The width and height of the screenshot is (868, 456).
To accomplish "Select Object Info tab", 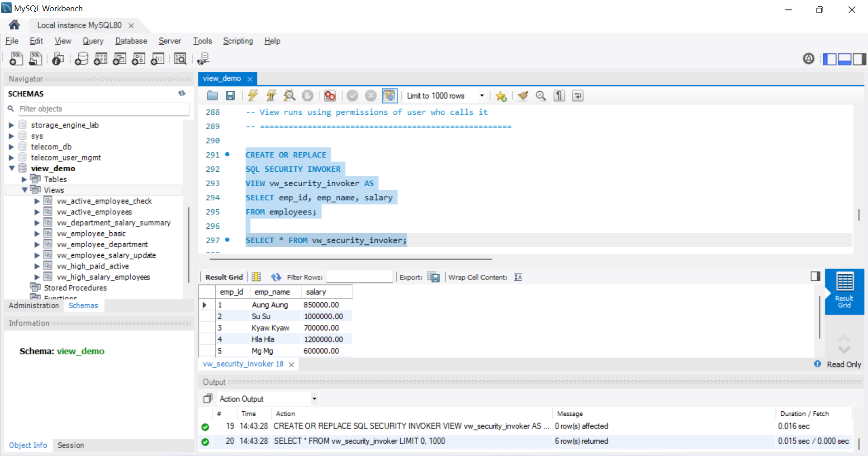I will 28,445.
